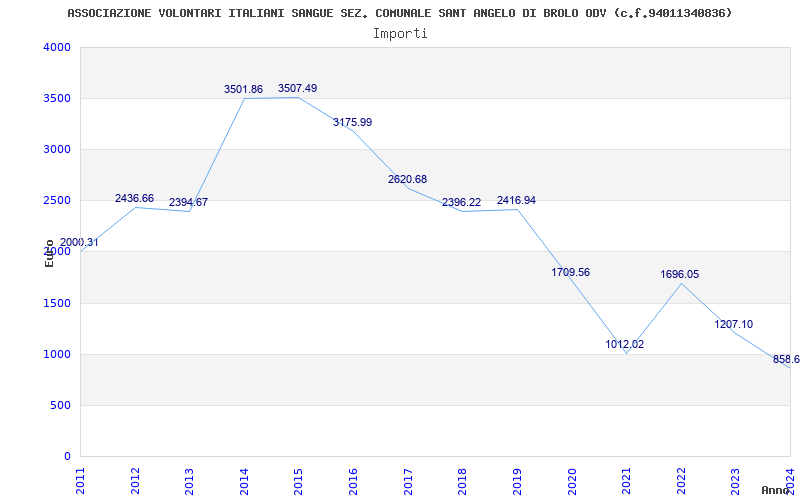Click the Anno x-axis title

point(775,490)
